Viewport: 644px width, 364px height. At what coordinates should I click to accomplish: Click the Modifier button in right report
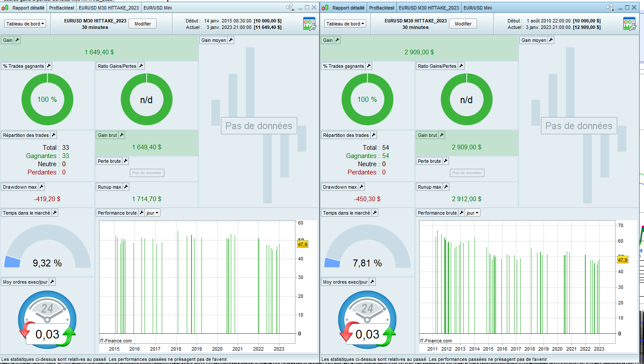(463, 24)
